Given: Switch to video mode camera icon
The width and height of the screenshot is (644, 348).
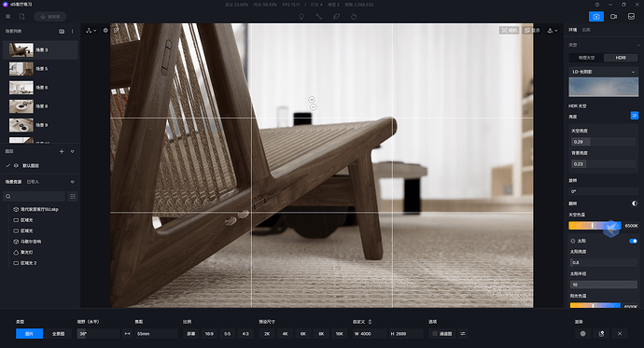Looking at the screenshot, I should pyautogui.click(x=613, y=17).
